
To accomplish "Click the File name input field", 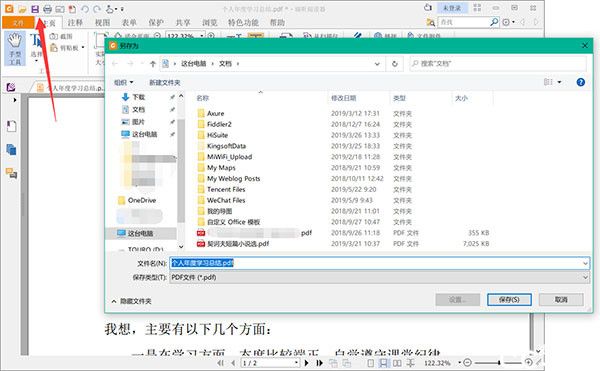I will point(379,263).
